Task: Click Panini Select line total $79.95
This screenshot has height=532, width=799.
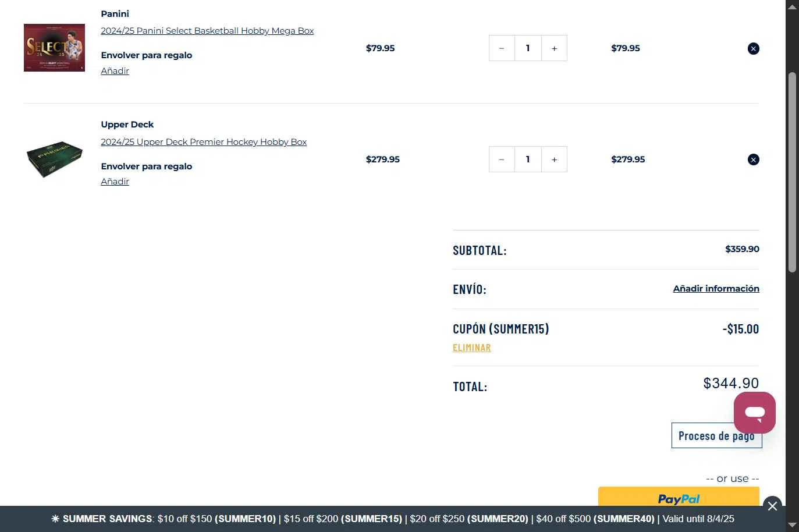Action: click(x=625, y=48)
